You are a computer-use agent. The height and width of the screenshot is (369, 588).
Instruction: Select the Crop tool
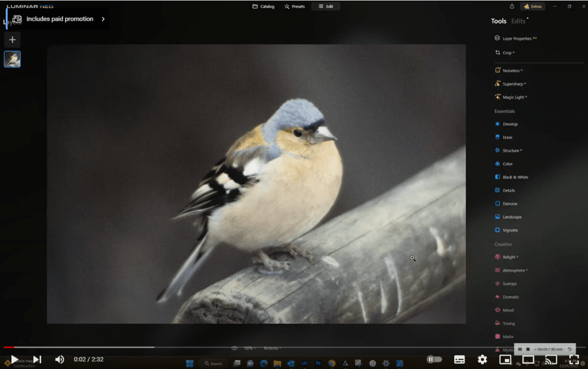pyautogui.click(x=506, y=52)
